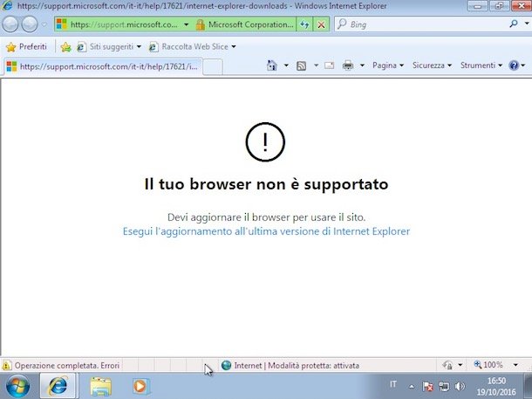The image size is (532, 399).
Task: Click Internet | Modalità protetta: attivata text
Action: (x=297, y=365)
